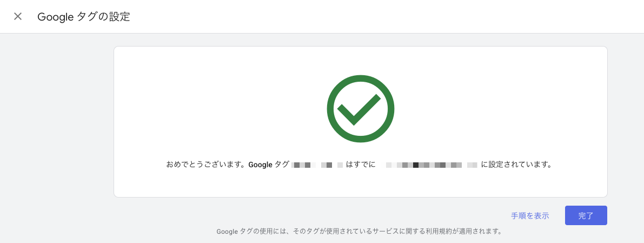Click the green success checkmark icon
The height and width of the screenshot is (243, 644).
361,108
